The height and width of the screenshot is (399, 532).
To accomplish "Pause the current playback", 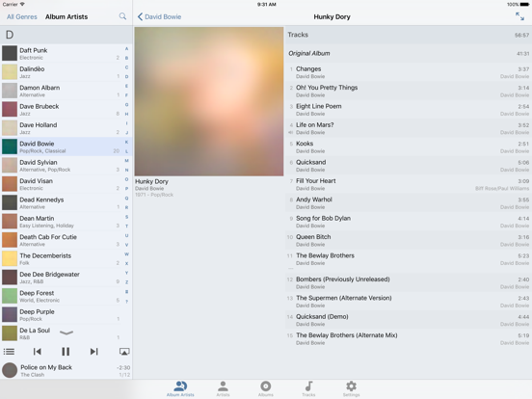I will 66,352.
